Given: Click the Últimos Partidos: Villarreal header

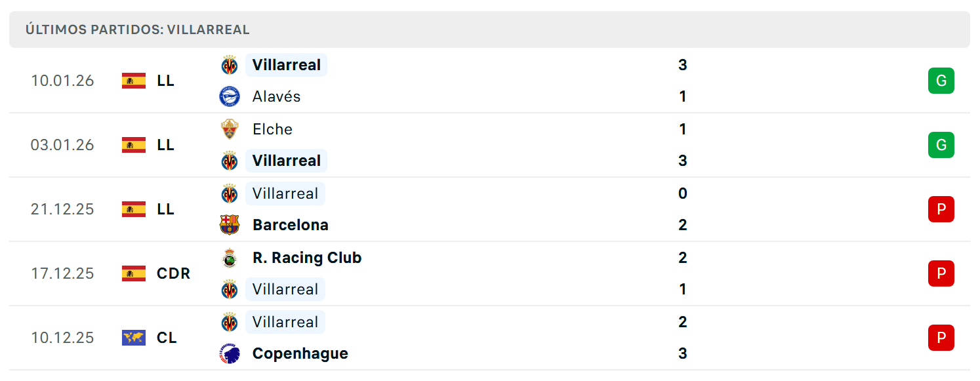Looking at the screenshot, I should click(489, 30).
